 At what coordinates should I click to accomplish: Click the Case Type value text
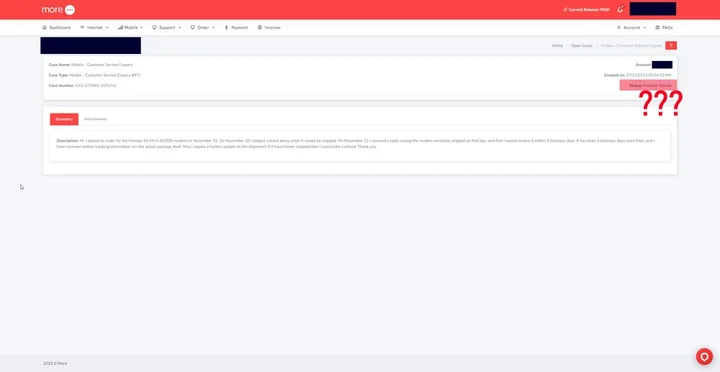pyautogui.click(x=105, y=75)
